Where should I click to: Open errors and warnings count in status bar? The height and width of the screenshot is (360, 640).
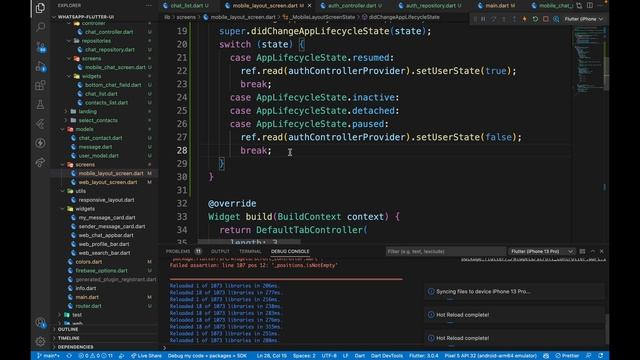pyautogui.click(x=95, y=356)
